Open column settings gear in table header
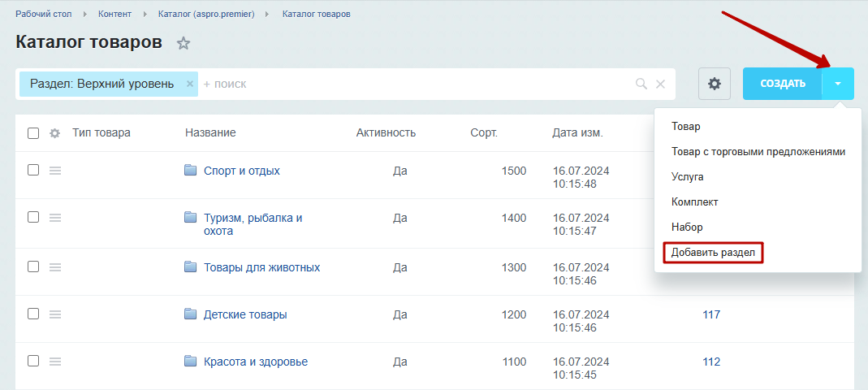868x390 pixels. pos(54,133)
